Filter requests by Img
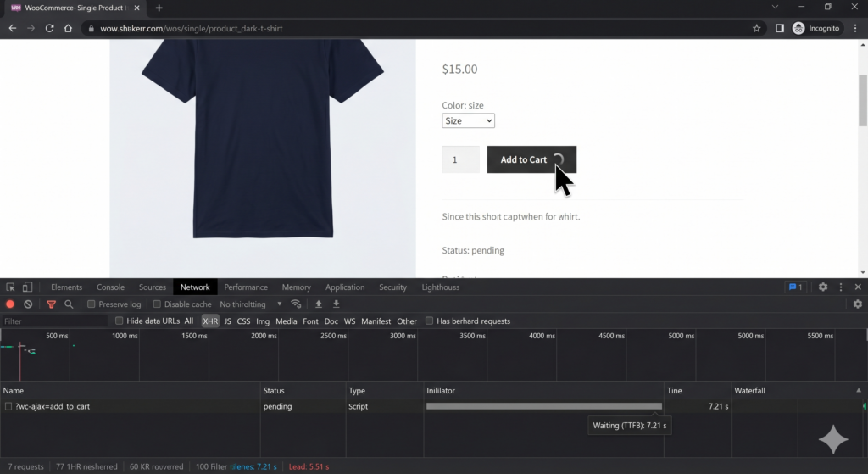The width and height of the screenshot is (868, 474). coord(263,321)
